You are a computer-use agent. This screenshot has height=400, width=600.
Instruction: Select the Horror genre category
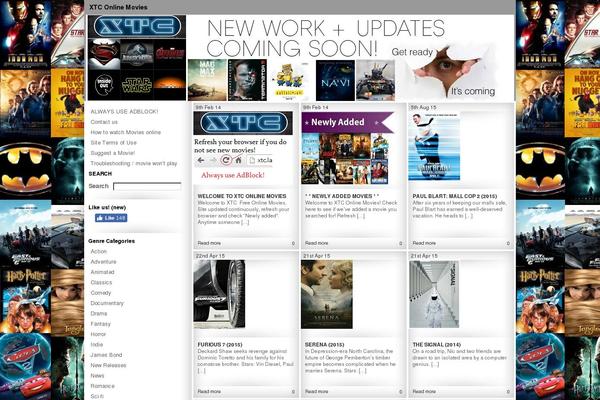[x=98, y=334]
